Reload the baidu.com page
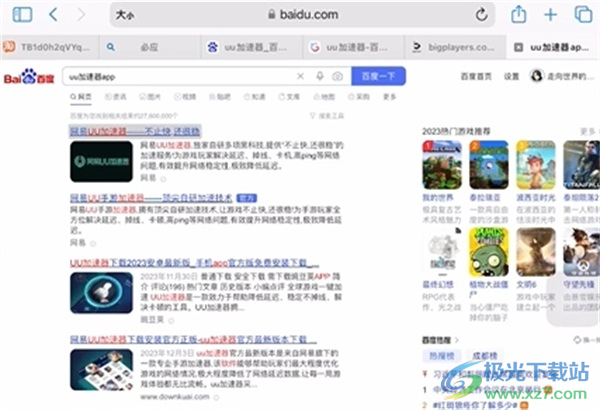Viewport: 600px width, 410px height. pos(481,15)
